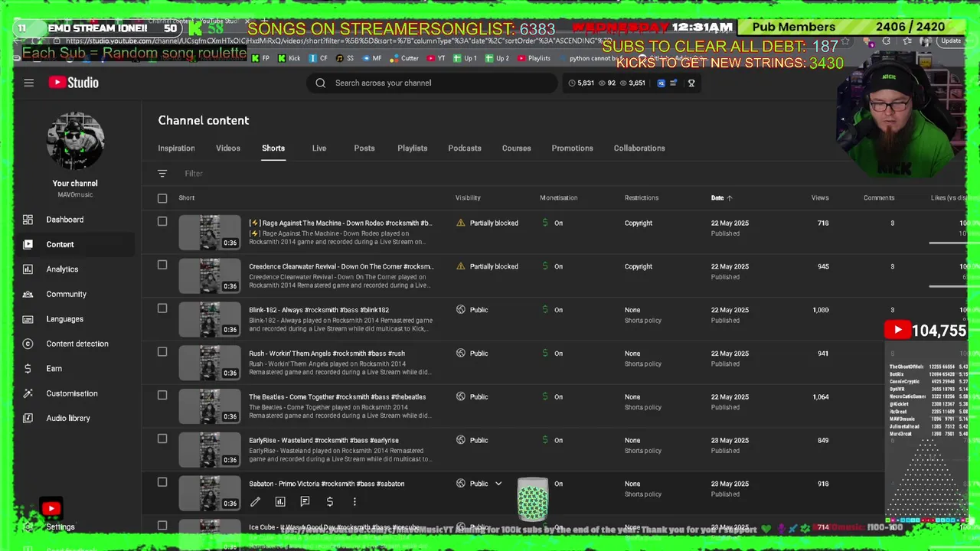Image resolution: width=980 pixels, height=551 pixels.
Task: Click trophy icon in top stats bar
Action: 691,83
